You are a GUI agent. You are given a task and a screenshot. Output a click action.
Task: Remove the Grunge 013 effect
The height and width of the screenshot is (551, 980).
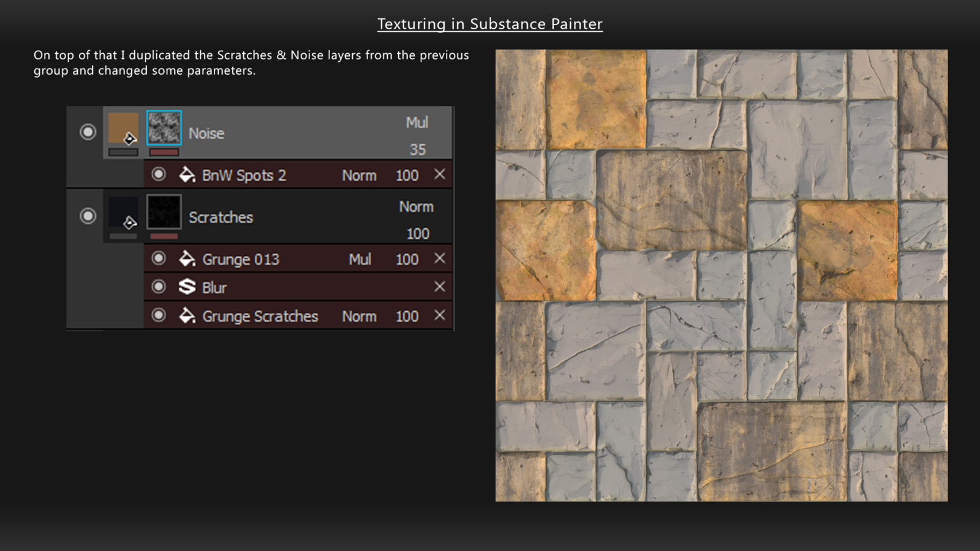(440, 258)
